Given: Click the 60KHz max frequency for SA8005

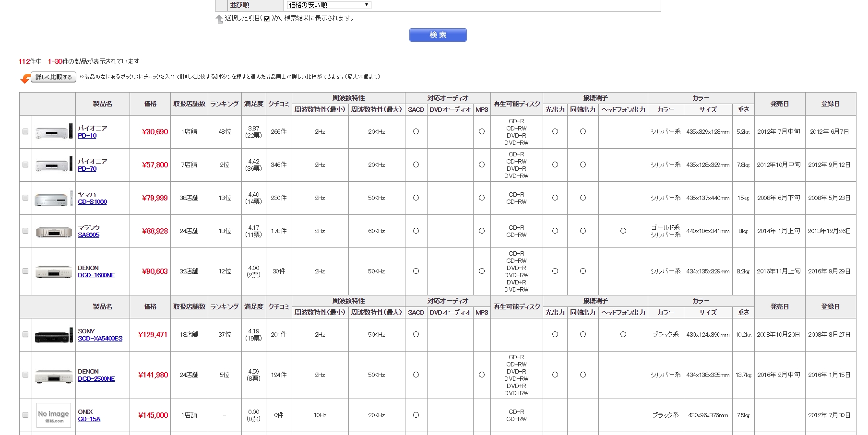Looking at the screenshot, I should [377, 231].
